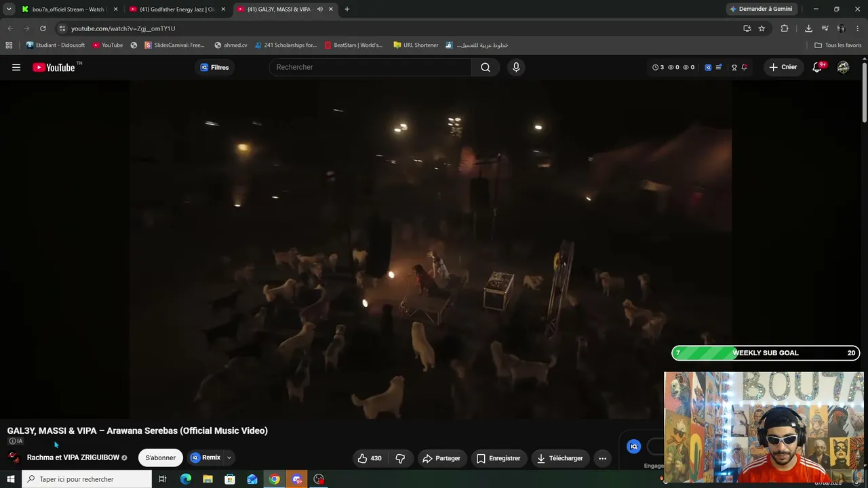Open BeatStars bookmark

[x=353, y=45]
